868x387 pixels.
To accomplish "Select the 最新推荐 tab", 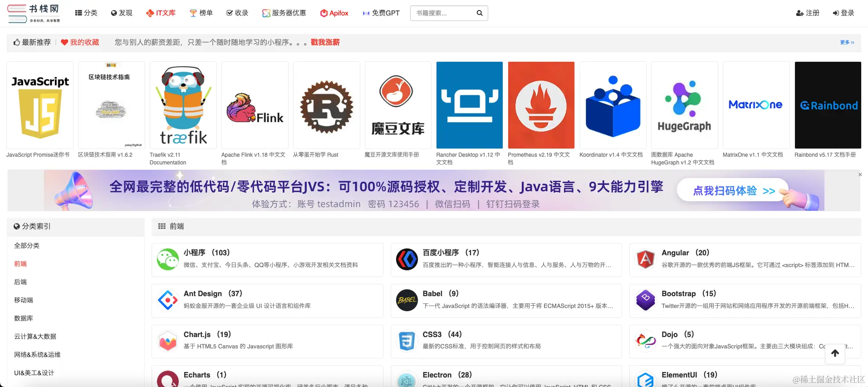I will (x=32, y=42).
